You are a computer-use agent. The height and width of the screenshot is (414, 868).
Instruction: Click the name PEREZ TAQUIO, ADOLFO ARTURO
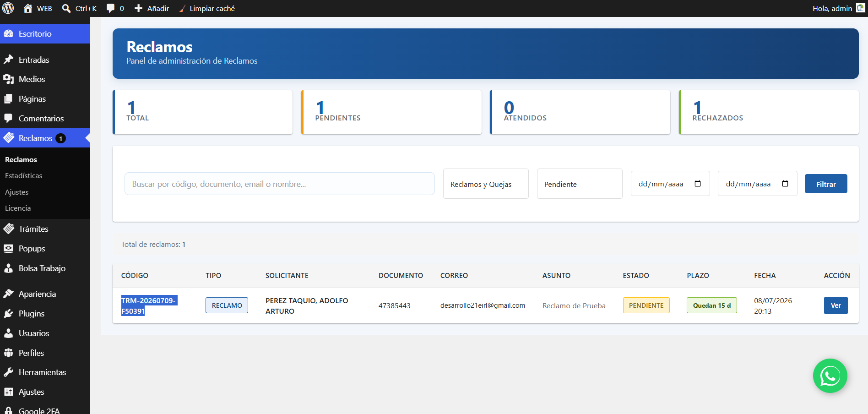(x=307, y=306)
